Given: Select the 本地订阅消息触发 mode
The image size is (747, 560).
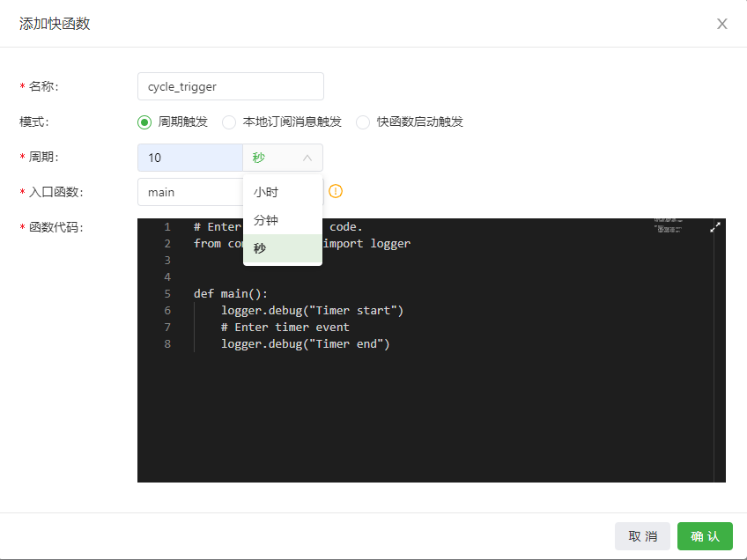Looking at the screenshot, I should pyautogui.click(x=229, y=122).
